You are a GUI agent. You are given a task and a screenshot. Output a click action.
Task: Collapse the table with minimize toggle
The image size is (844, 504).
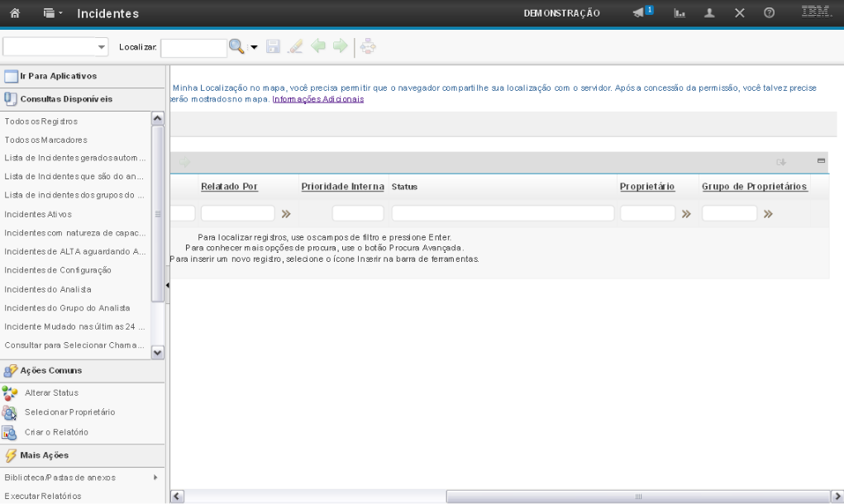point(822,161)
